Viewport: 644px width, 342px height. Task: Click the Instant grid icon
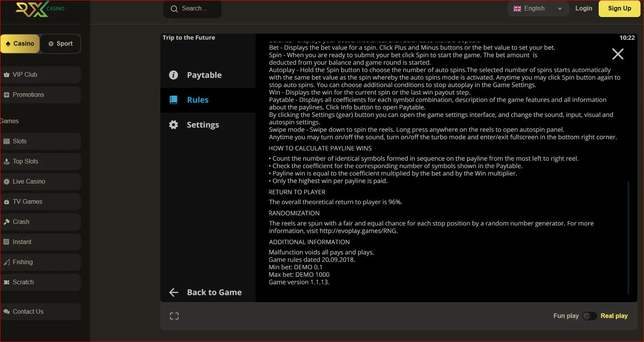click(x=7, y=242)
